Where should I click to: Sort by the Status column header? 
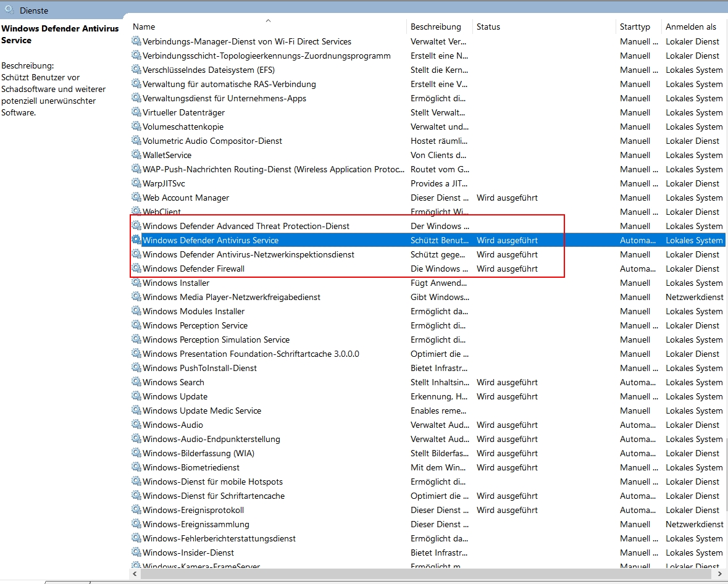(x=544, y=27)
